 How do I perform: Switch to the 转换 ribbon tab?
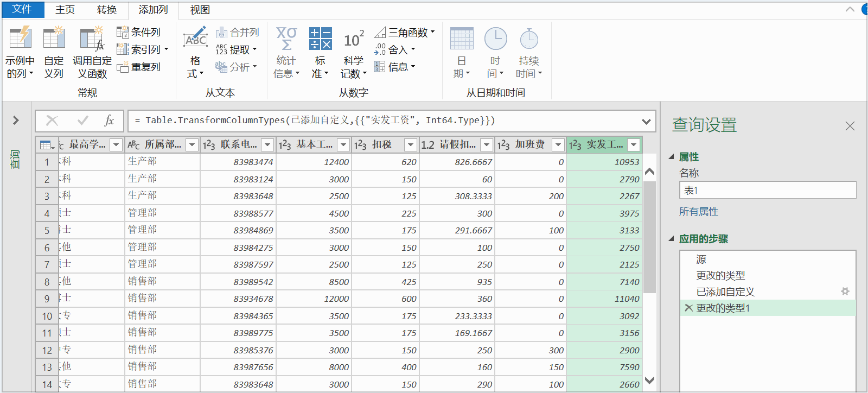(107, 10)
